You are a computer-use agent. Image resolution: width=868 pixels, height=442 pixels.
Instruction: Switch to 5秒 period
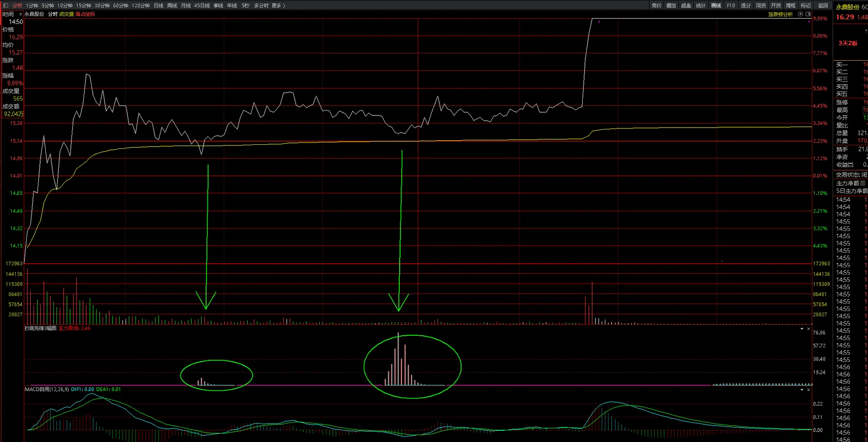click(x=245, y=5)
